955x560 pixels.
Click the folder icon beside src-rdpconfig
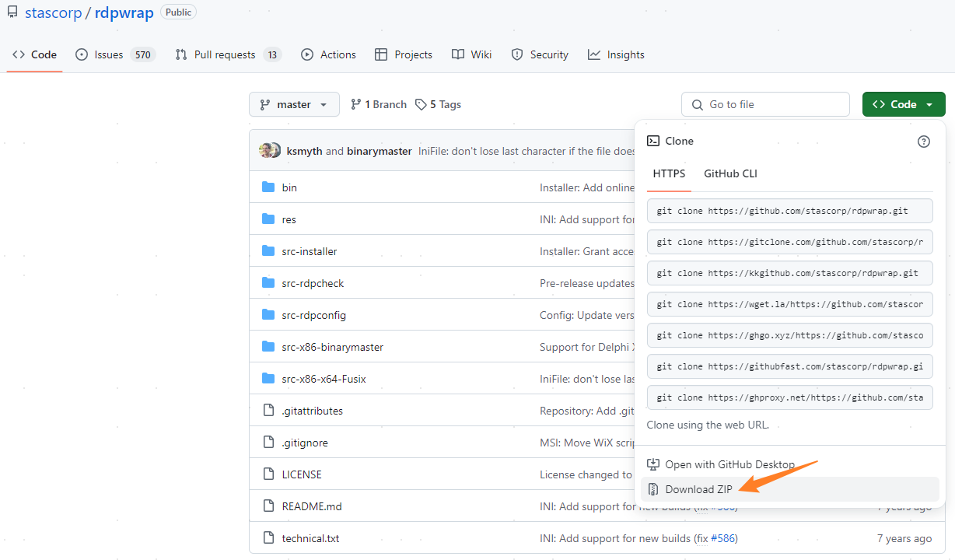pyautogui.click(x=268, y=315)
